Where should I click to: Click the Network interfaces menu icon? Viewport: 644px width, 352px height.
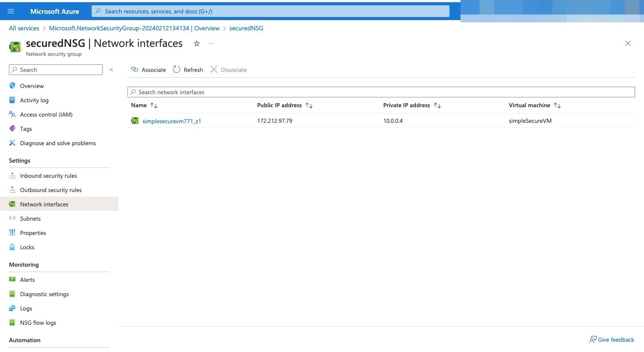(x=12, y=204)
